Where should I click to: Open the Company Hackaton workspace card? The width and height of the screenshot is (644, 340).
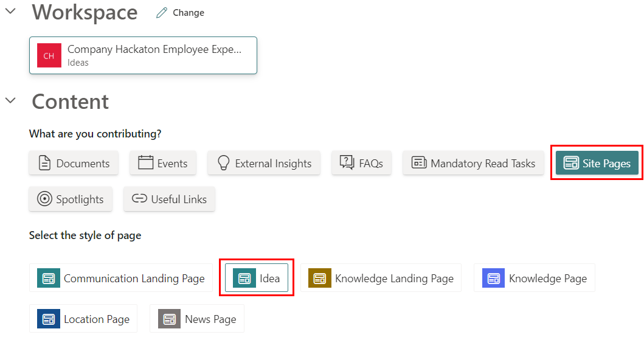point(143,55)
